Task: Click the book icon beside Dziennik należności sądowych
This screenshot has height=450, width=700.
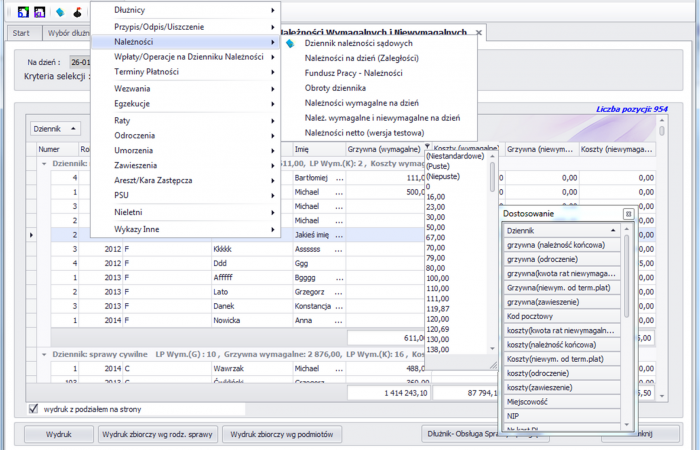Action: click(290, 43)
